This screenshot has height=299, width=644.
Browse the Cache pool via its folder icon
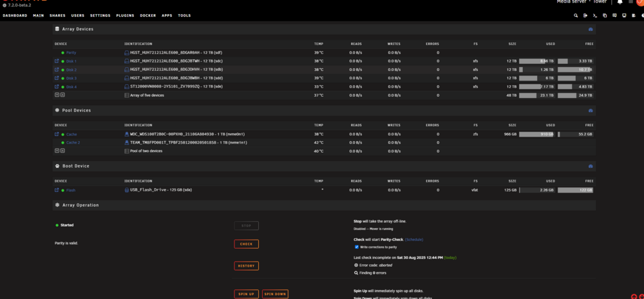coord(57,134)
